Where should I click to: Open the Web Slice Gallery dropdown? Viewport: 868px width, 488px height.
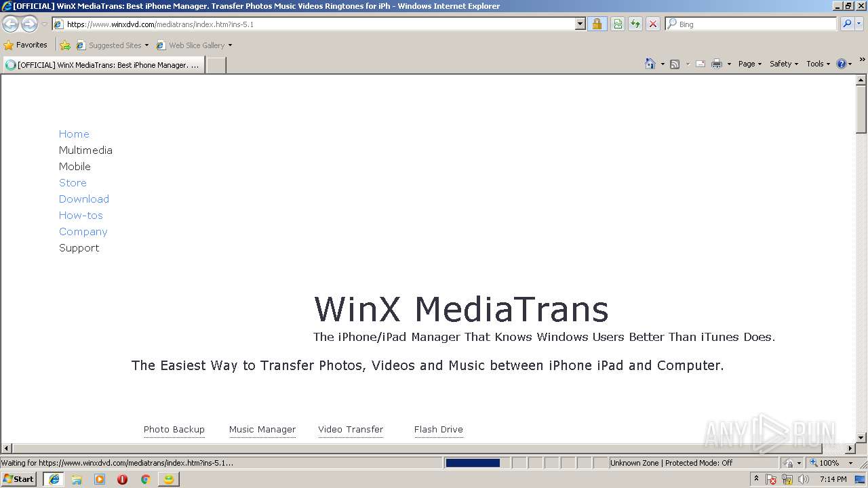(x=195, y=45)
